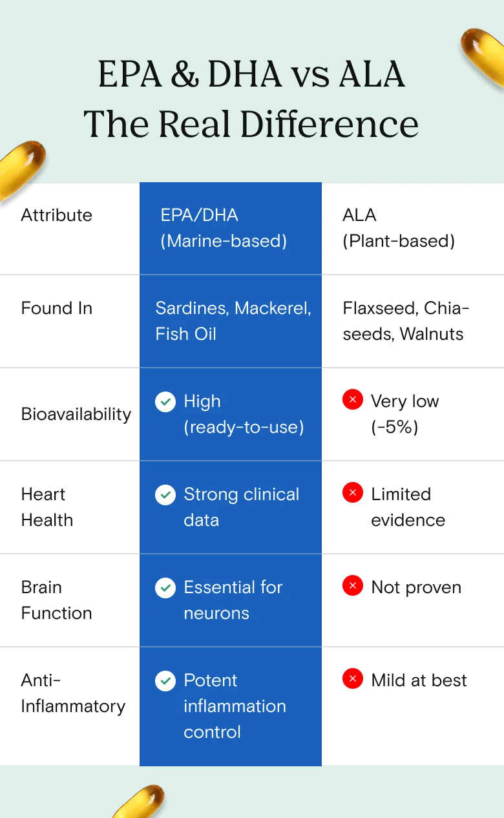Image resolution: width=504 pixels, height=818 pixels.
Task: Select the EPA/DHA (Marine-based) column header
Action: tap(224, 228)
